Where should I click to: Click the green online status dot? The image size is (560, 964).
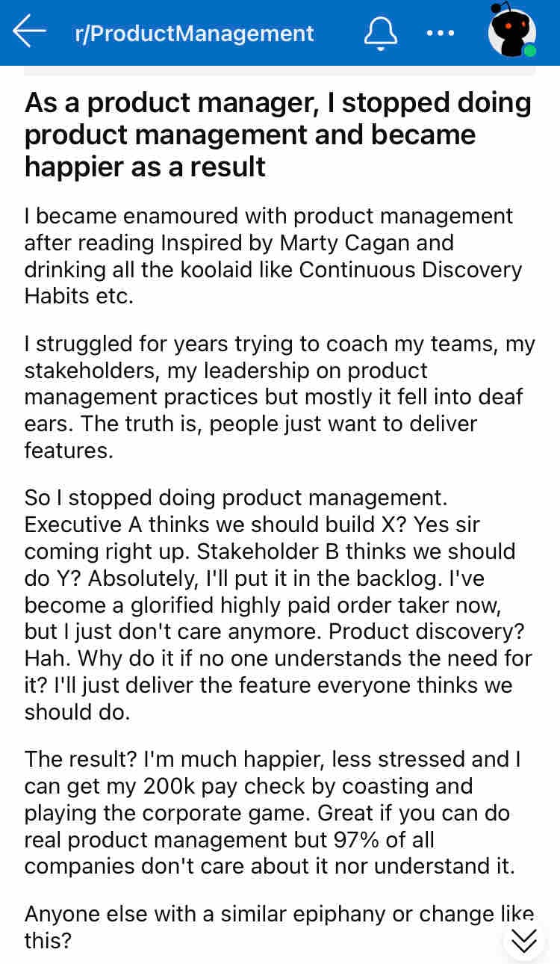click(x=529, y=51)
